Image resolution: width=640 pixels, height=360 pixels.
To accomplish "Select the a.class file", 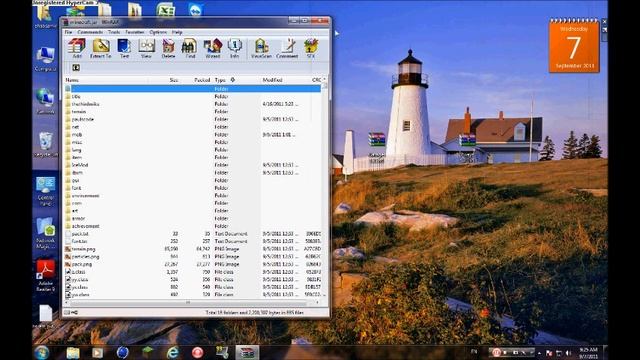I will [193, 271].
